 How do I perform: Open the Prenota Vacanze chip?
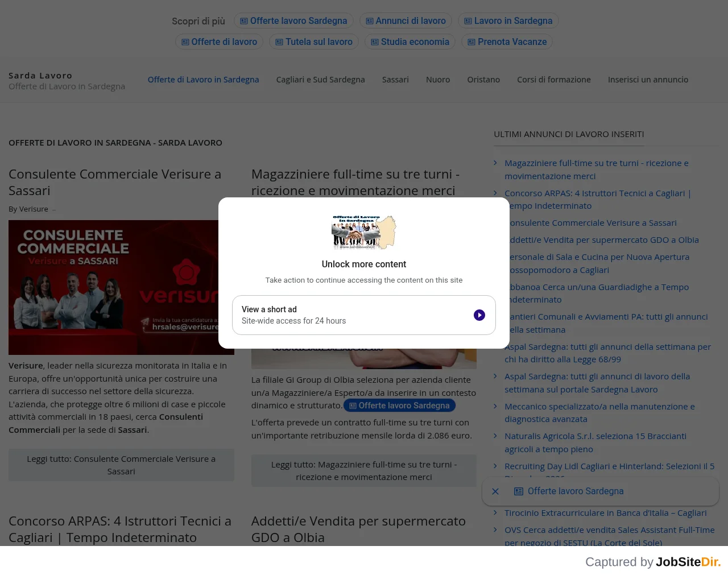507,42
